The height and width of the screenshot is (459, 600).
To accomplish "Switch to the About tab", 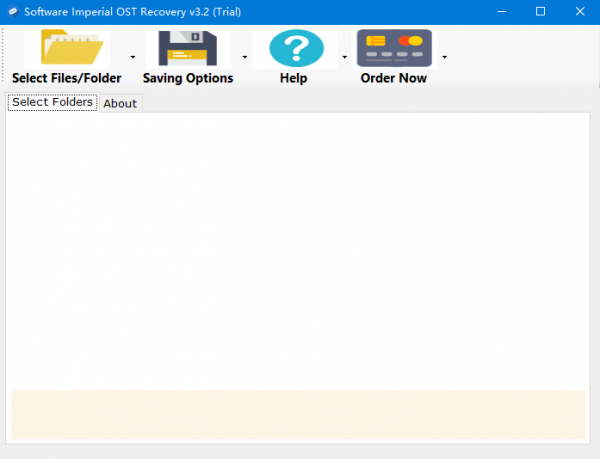I will click(x=120, y=103).
